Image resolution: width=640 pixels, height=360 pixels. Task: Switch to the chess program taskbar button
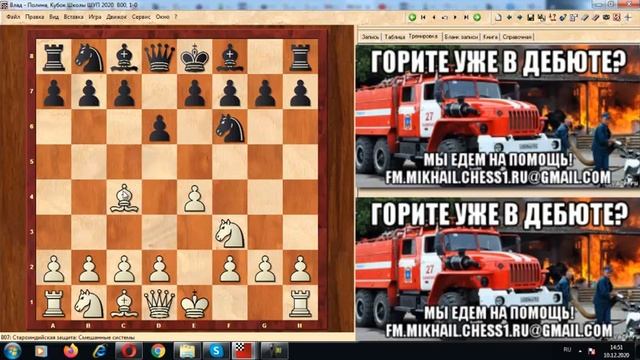click(x=244, y=351)
